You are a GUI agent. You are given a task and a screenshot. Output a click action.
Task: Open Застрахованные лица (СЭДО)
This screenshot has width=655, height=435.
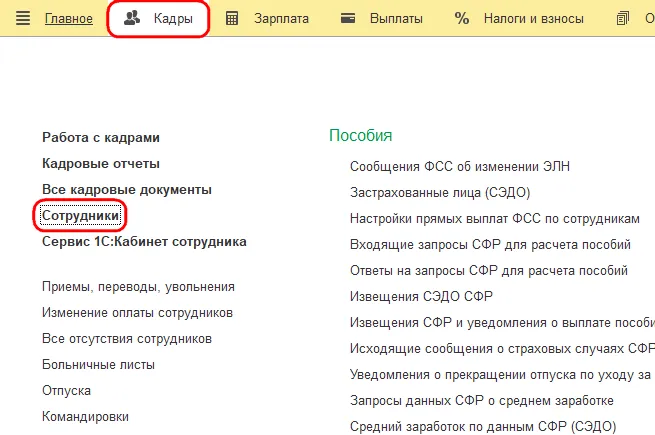click(440, 193)
